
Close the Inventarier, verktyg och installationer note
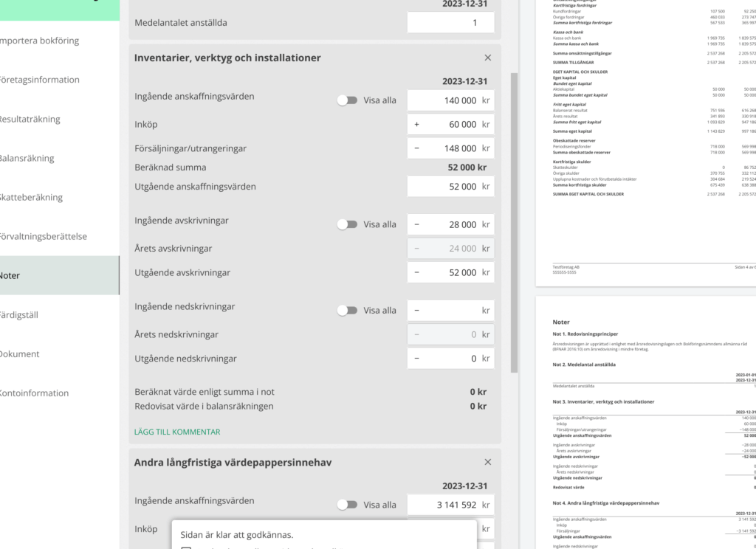[487, 58]
